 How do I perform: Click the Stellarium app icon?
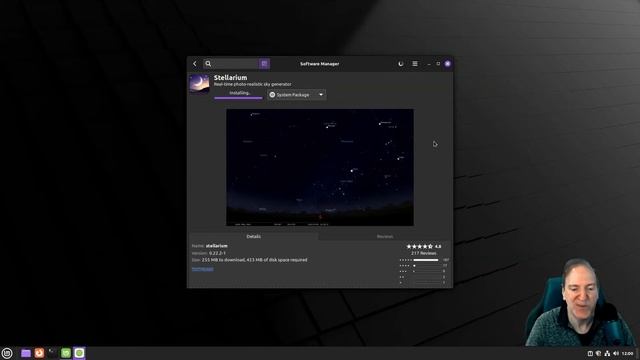tap(199, 84)
